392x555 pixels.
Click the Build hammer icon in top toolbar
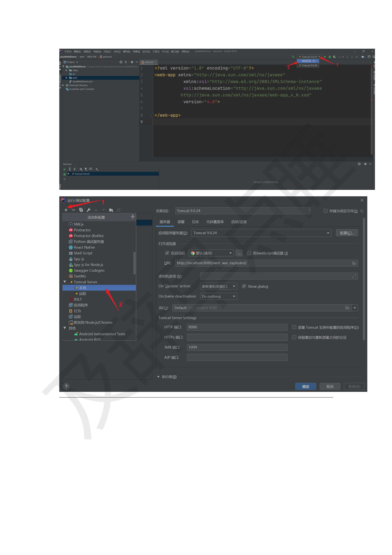293,57
